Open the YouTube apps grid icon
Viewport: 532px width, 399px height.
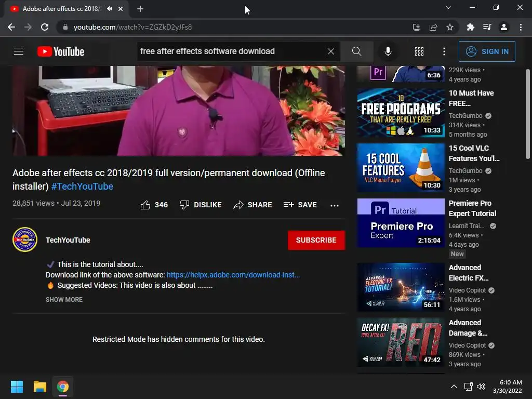tap(419, 51)
